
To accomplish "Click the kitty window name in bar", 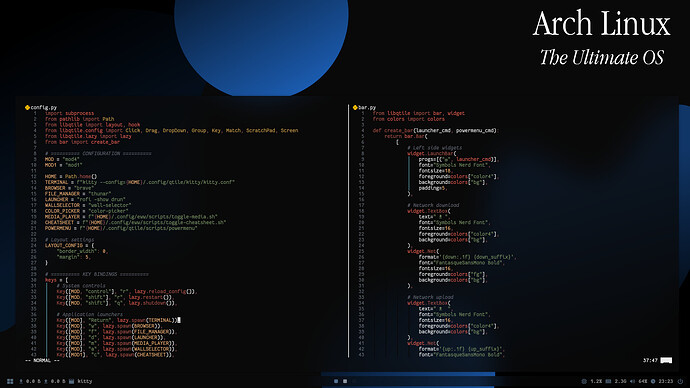I will (85, 381).
